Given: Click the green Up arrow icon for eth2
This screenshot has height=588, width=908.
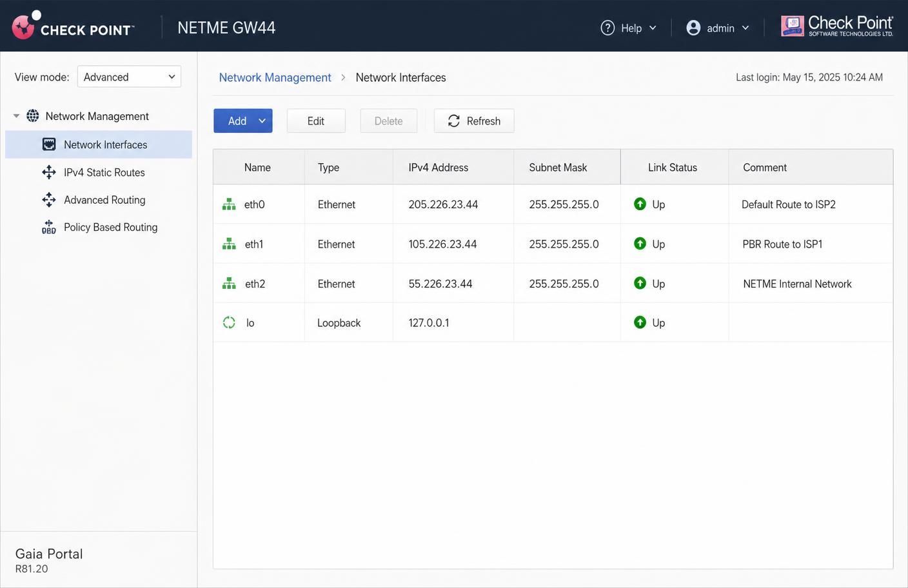Looking at the screenshot, I should pos(640,283).
